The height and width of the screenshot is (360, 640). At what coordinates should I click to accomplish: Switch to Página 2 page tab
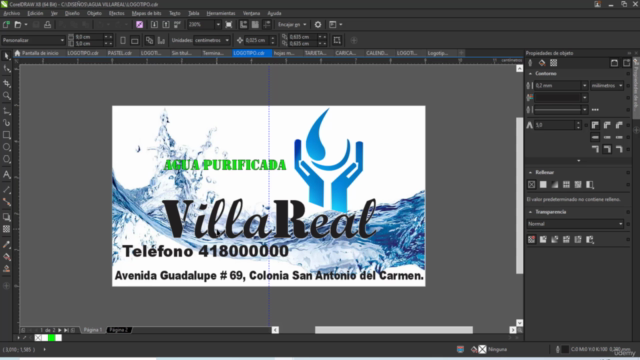point(119,330)
